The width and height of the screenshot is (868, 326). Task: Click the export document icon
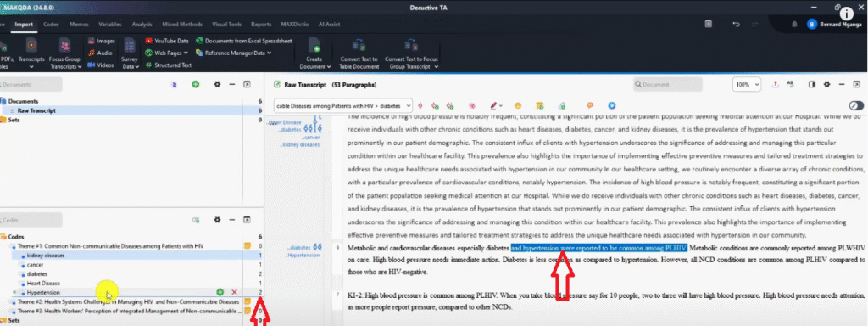(x=776, y=84)
